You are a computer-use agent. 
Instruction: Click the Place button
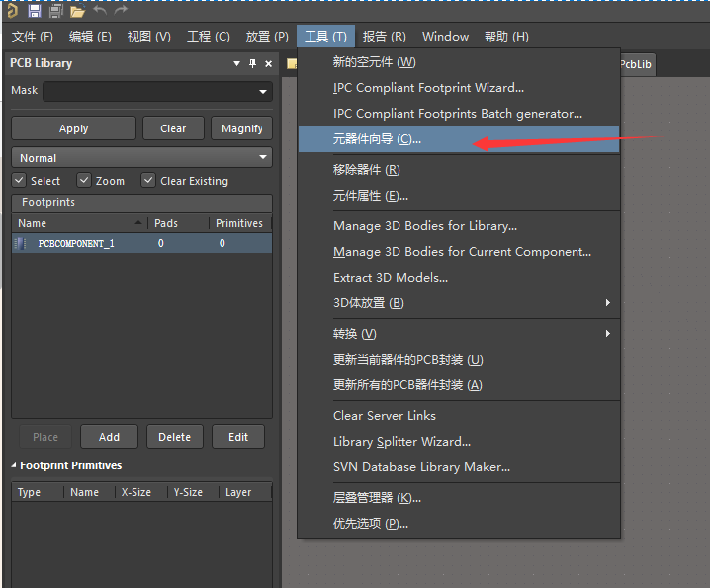point(45,437)
